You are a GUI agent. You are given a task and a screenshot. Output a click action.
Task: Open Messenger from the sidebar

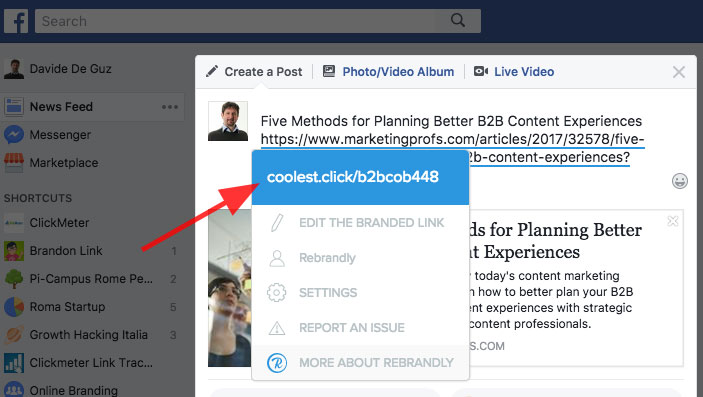click(x=60, y=135)
